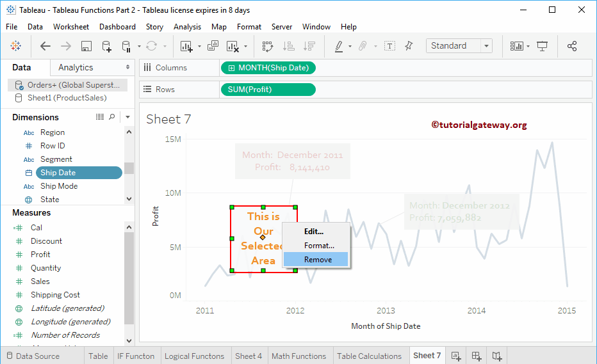
Task: Select the Sheet1 (ProductSales) data source
Action: [x=68, y=98]
